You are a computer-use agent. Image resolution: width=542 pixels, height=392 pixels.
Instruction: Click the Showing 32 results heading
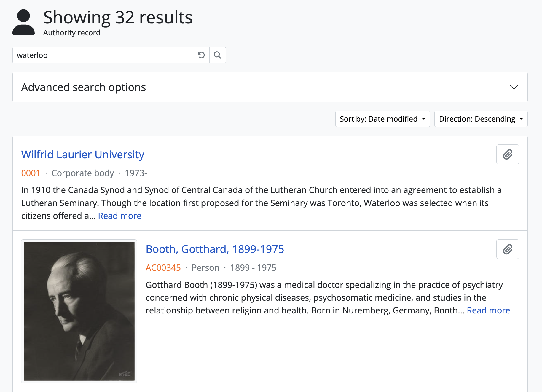[x=118, y=17]
